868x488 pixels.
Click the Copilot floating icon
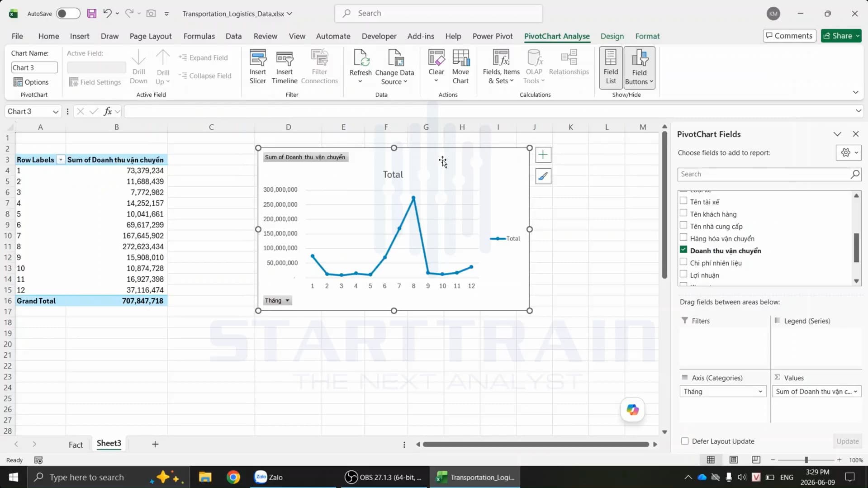click(x=632, y=410)
